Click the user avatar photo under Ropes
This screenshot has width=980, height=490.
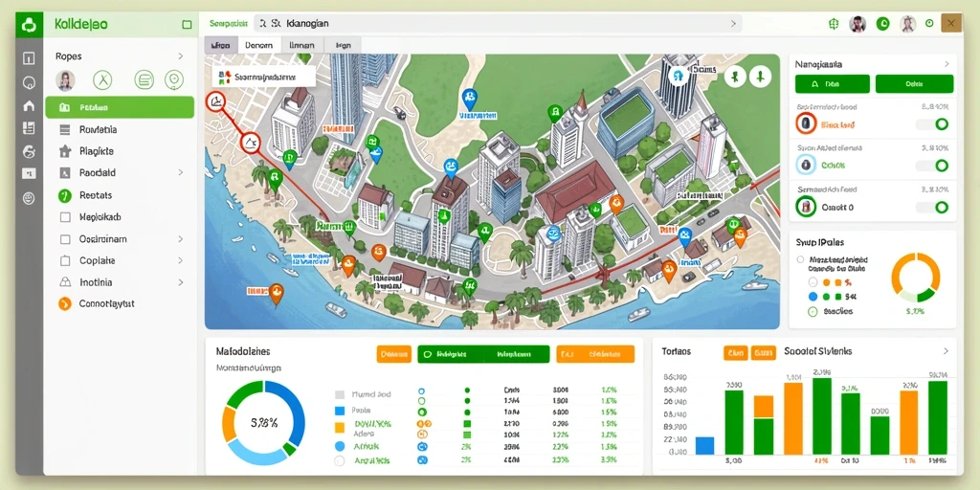(66, 80)
